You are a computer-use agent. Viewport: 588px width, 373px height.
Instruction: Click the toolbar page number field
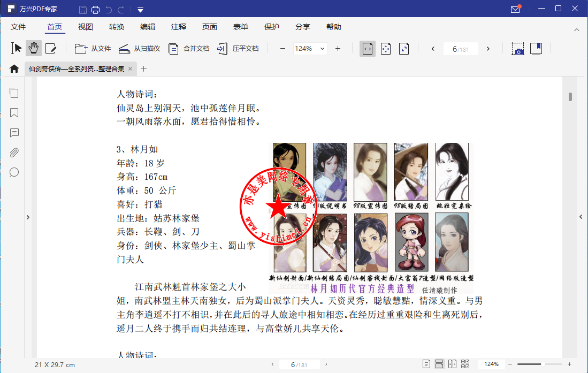pyautogui.click(x=461, y=49)
